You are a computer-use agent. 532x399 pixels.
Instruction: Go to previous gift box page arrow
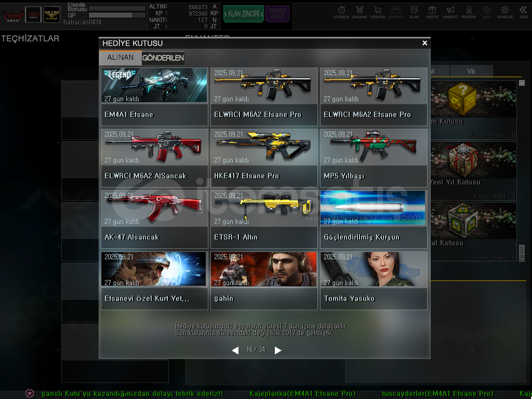click(235, 350)
